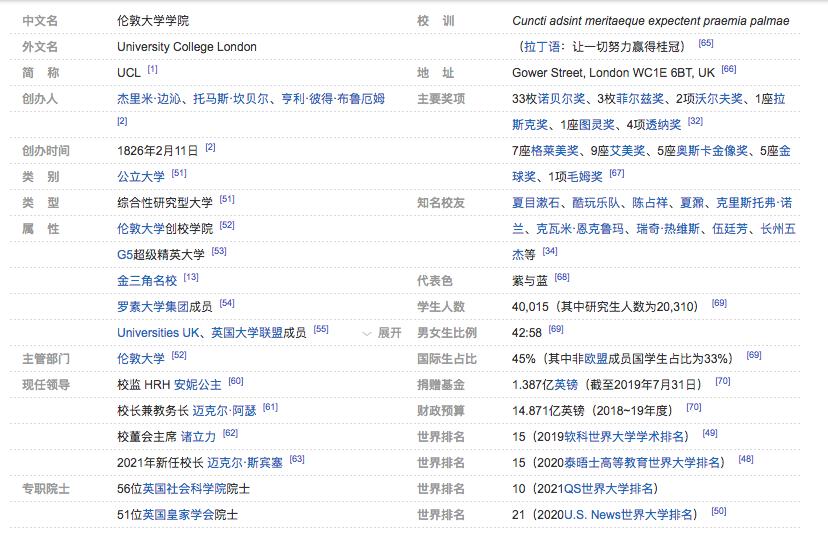Open citation [2] beside 1826年2月11日
828x534 pixels.
[x=210, y=147]
